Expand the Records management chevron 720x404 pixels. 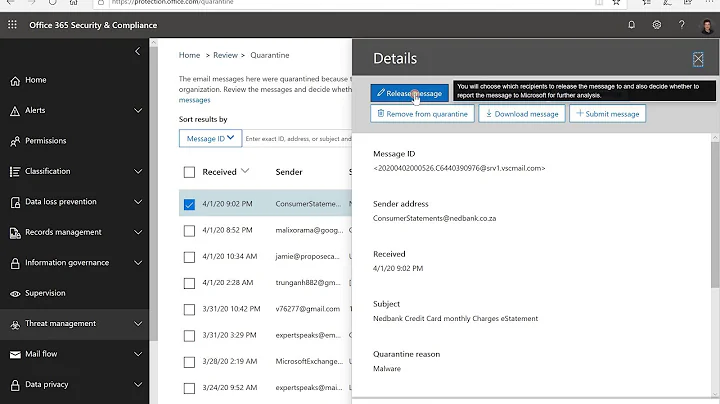coord(138,232)
